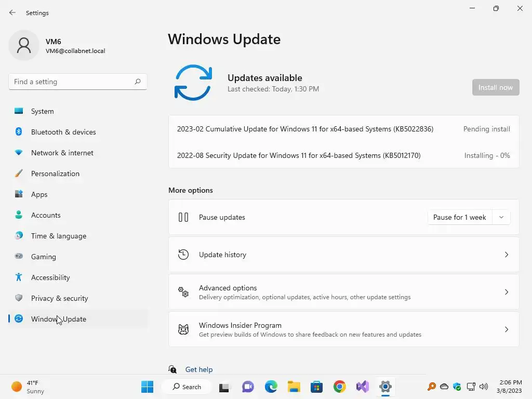Open Microsoft Store from taskbar
The height and width of the screenshot is (399, 532).
[x=316, y=387]
